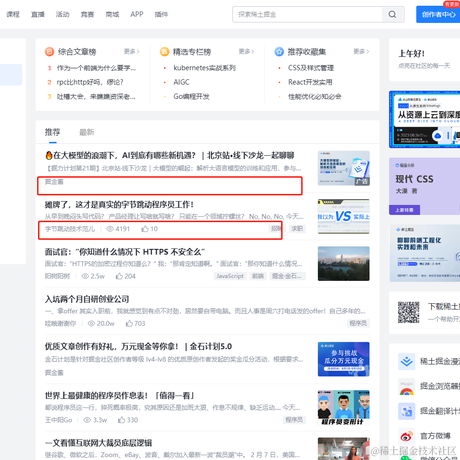
Task: Expand 更多 in the 精选专栏榜 card
Action: [246, 52]
